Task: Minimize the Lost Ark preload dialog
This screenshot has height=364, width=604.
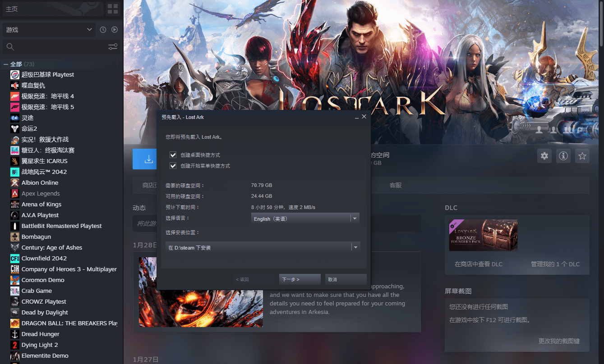Action: 357,117
